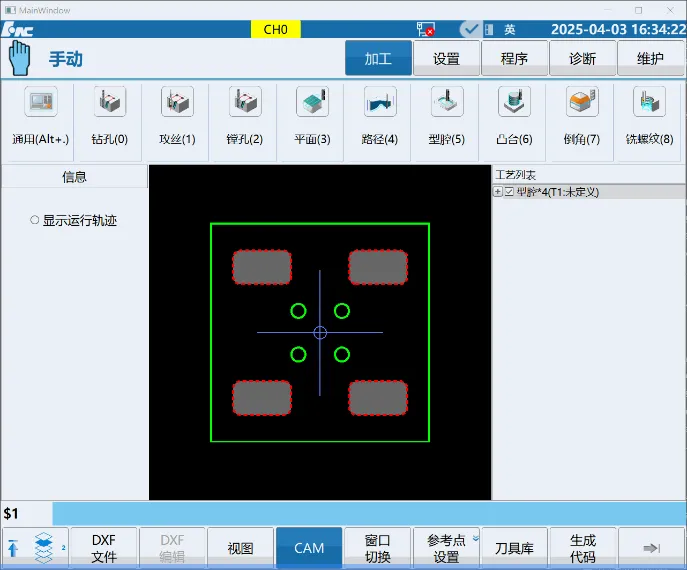688x570 pixels.
Task: Open the 路径(4) path machining tool
Action: point(380,102)
